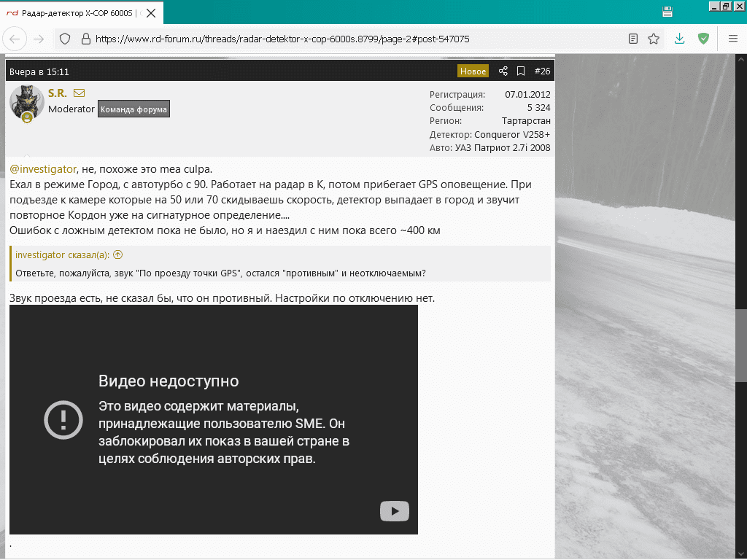Click the green shield extension icon
The width and height of the screenshot is (747, 560).
pyautogui.click(x=703, y=39)
